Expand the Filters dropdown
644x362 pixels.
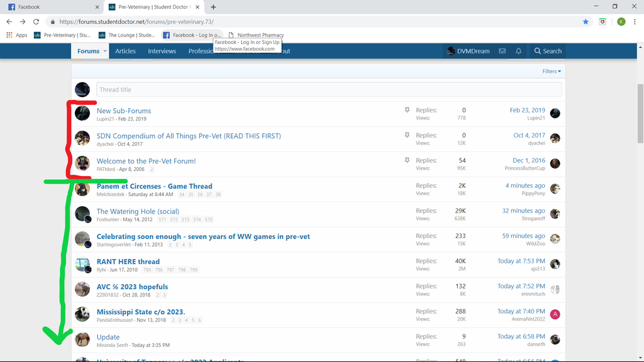click(552, 72)
